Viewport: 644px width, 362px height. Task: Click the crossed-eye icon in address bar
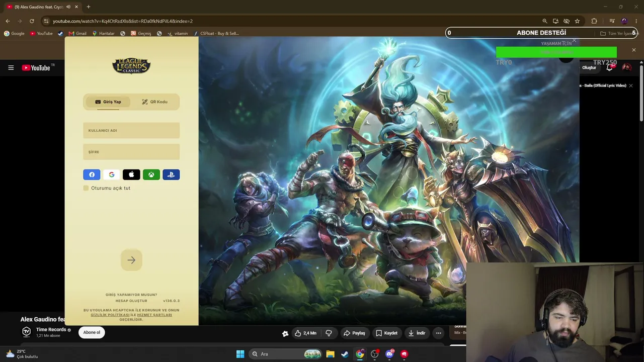[567, 21]
